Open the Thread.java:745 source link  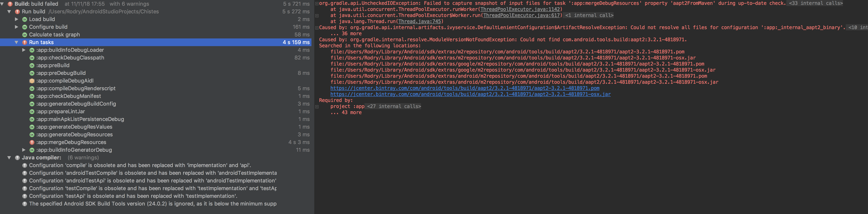tap(419, 22)
